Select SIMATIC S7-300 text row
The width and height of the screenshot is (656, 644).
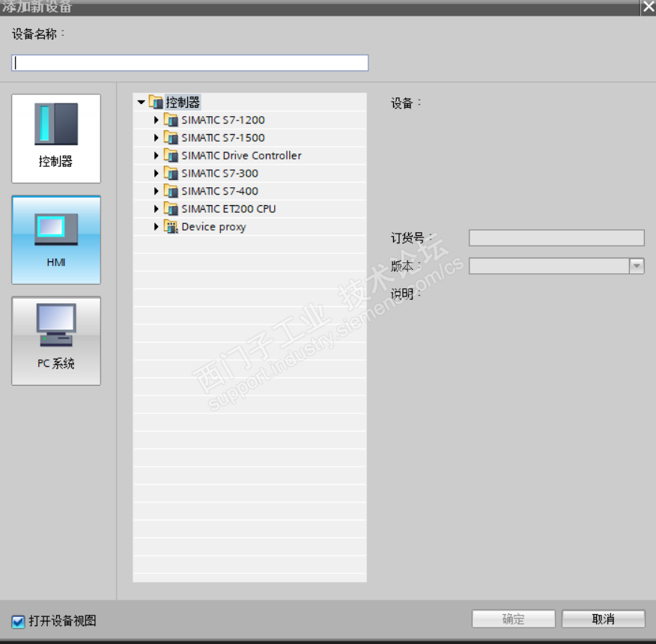point(219,173)
